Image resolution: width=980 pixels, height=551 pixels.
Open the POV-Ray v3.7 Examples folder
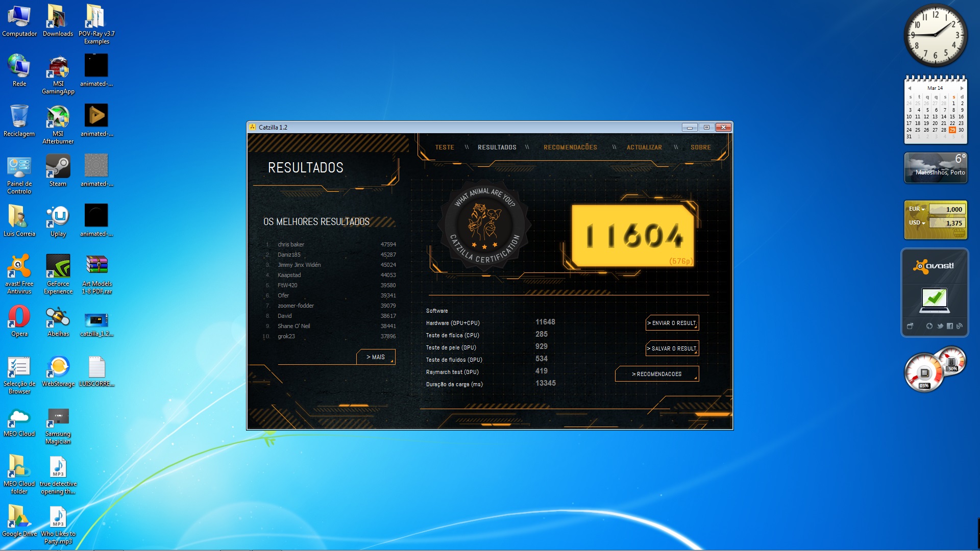point(96,24)
